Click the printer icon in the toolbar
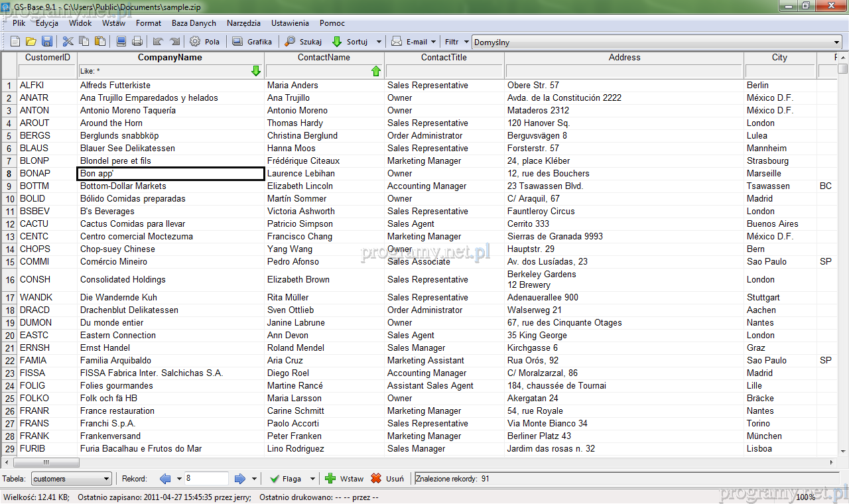 tap(137, 42)
